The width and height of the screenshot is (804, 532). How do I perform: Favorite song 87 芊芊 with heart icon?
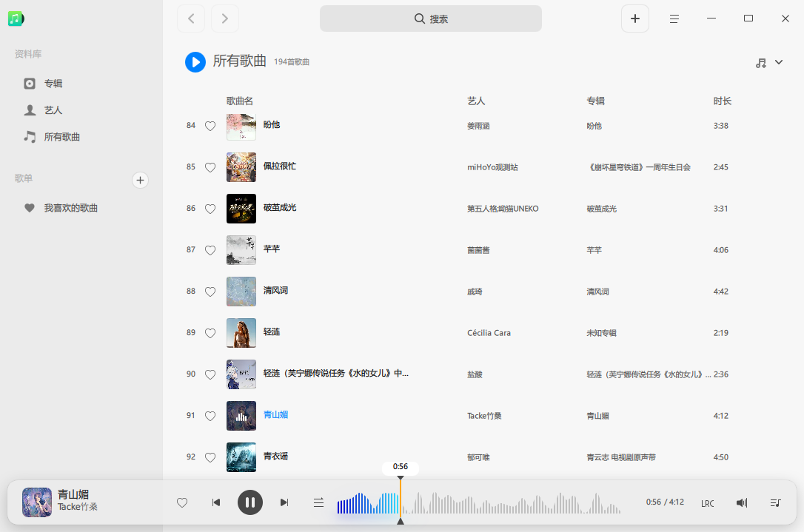click(210, 250)
